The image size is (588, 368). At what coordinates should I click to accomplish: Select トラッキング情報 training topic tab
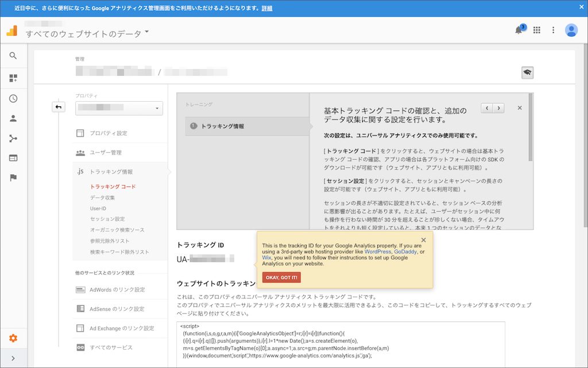click(247, 126)
